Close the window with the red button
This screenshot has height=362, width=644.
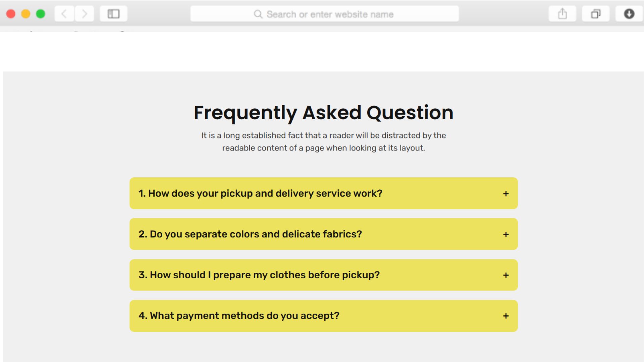point(11,14)
